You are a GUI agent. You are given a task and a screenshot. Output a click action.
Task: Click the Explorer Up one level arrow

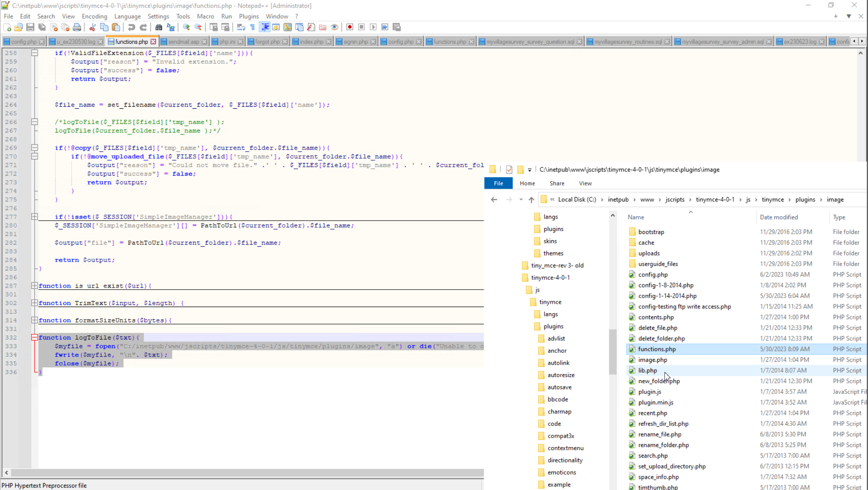pos(531,200)
